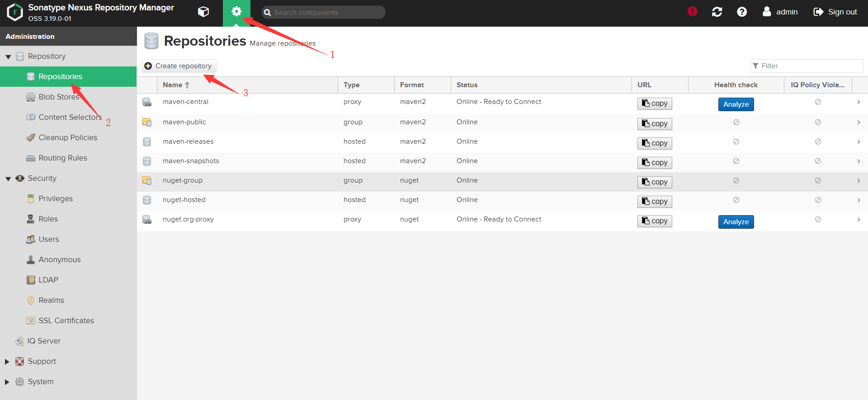The image size is (868, 400).
Task: Click the maven-central proxy repository icon
Action: [x=147, y=102]
